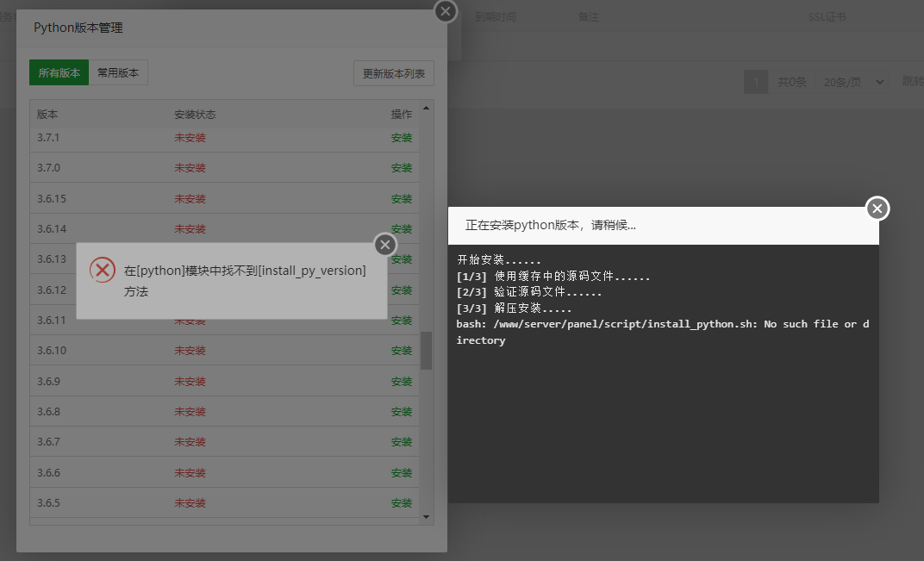The height and width of the screenshot is (561, 924).
Task: Install Python version 3.6.8
Action: [x=402, y=411]
